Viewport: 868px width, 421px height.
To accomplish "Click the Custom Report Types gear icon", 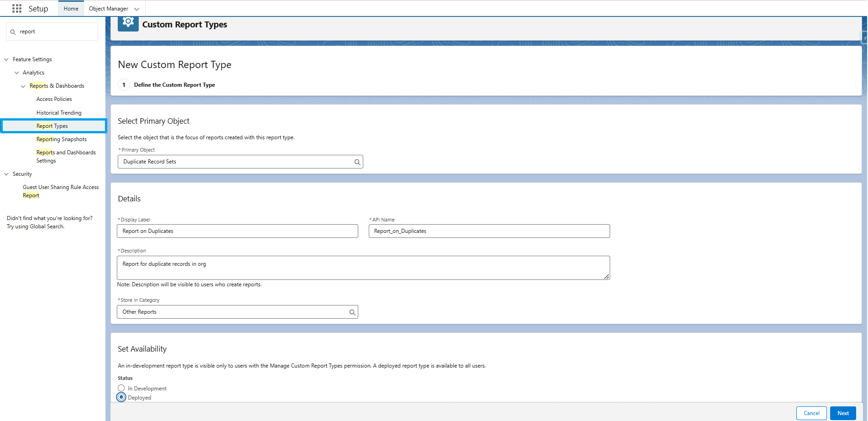I will [128, 23].
